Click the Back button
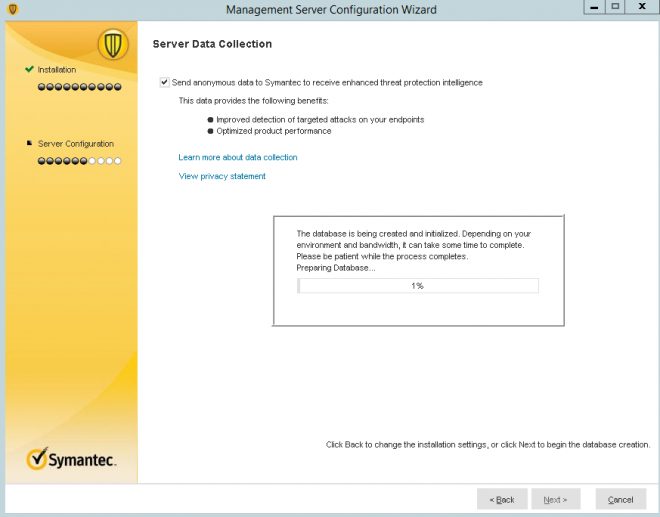Image resolution: width=660 pixels, height=517 pixels. [502, 499]
